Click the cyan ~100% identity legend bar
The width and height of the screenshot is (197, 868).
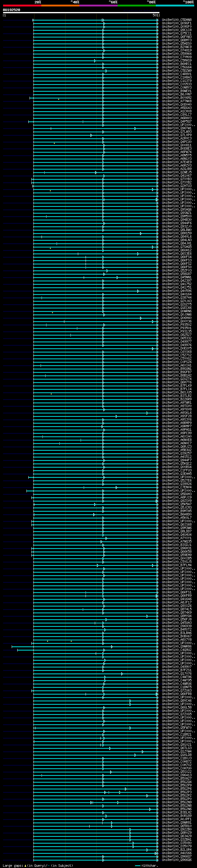pos(175,6)
